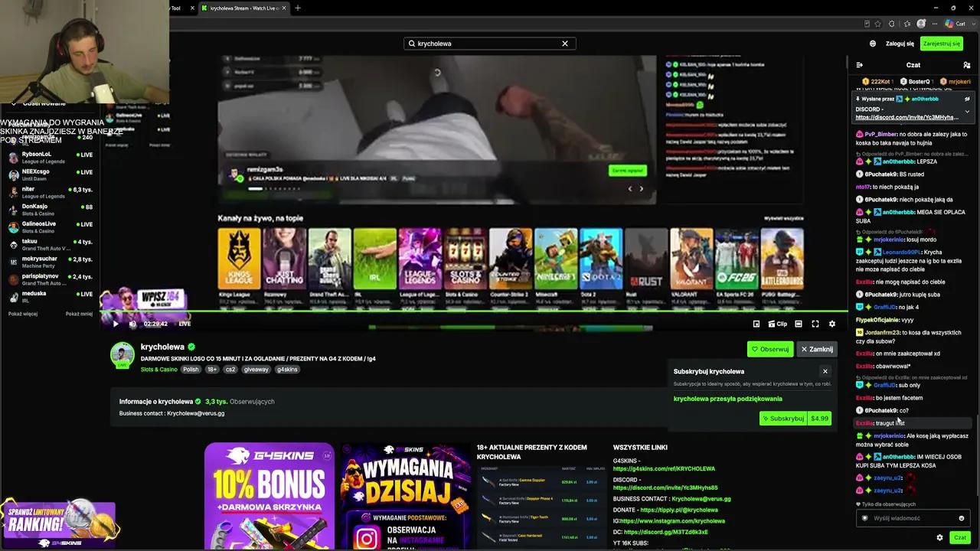The height and width of the screenshot is (551, 980).
Task: Open VALORANT category thumbnail
Action: click(691, 258)
